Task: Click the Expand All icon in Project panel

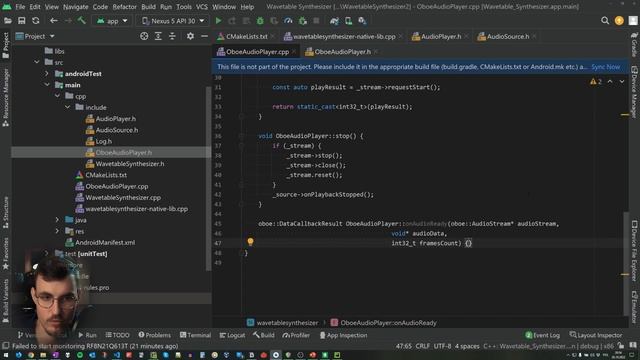Action: 158,36
